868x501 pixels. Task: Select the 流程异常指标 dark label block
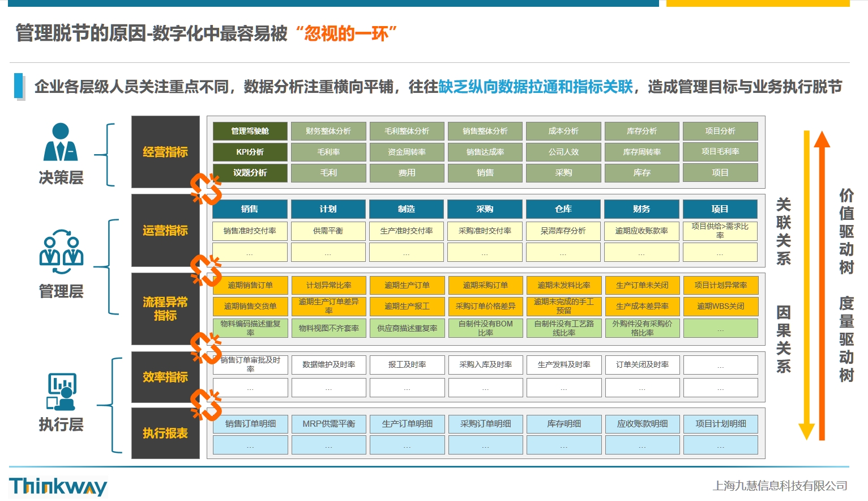(165, 309)
